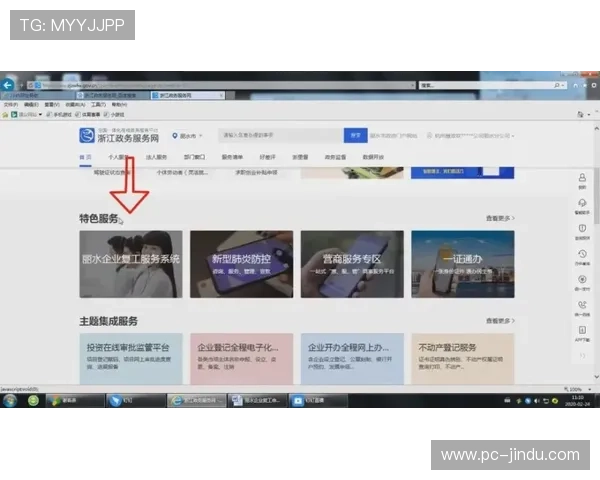
Task: Open the 工具(T) menu
Action: 98,104
